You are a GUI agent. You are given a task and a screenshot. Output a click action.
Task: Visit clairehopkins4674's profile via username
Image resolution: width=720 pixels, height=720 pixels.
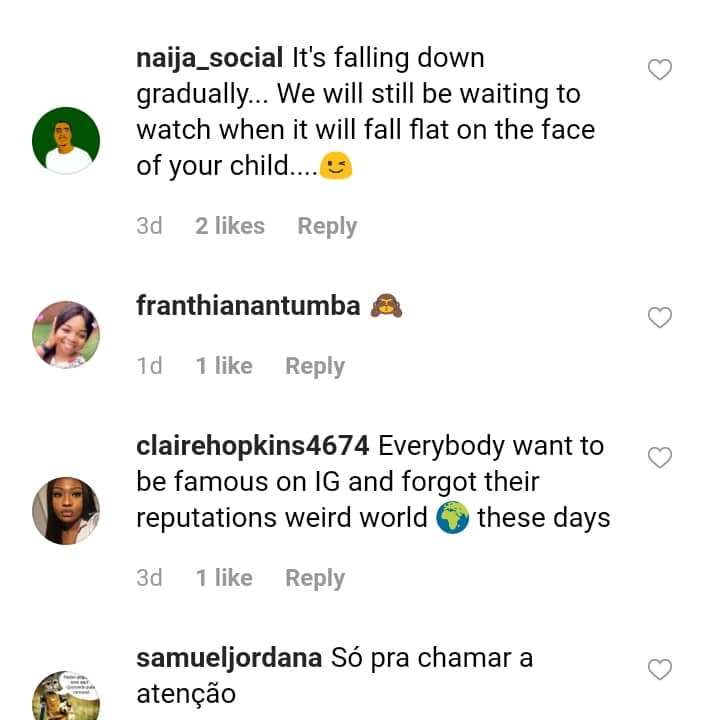pos(253,445)
